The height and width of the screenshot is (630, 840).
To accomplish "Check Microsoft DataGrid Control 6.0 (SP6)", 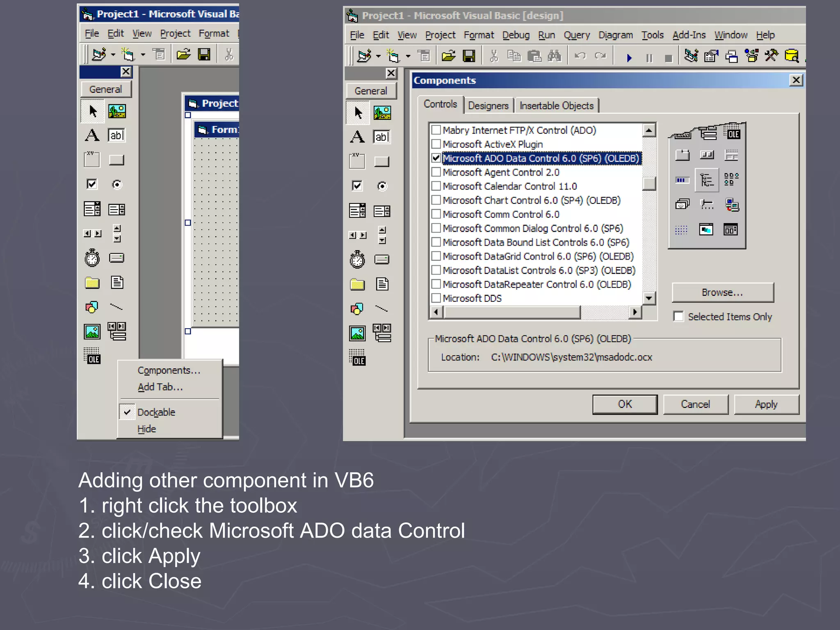I will (x=436, y=256).
